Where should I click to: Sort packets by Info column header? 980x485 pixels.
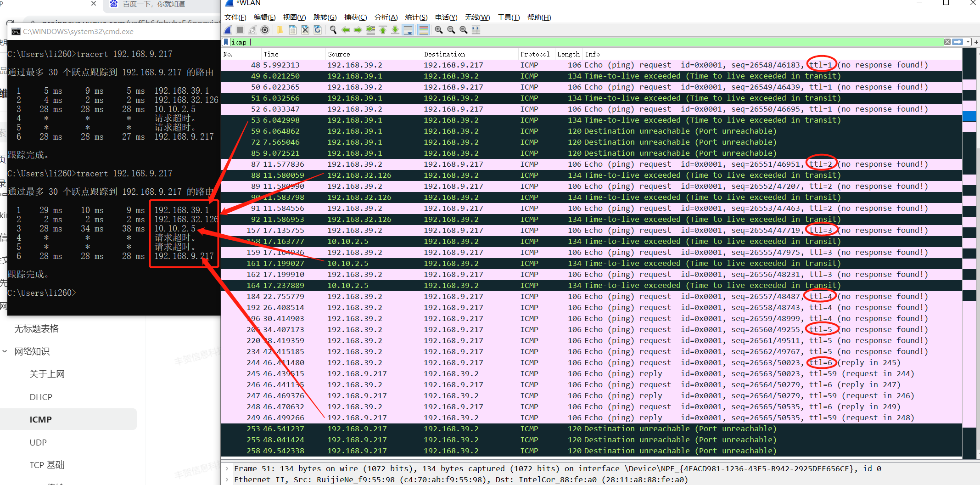(772, 54)
